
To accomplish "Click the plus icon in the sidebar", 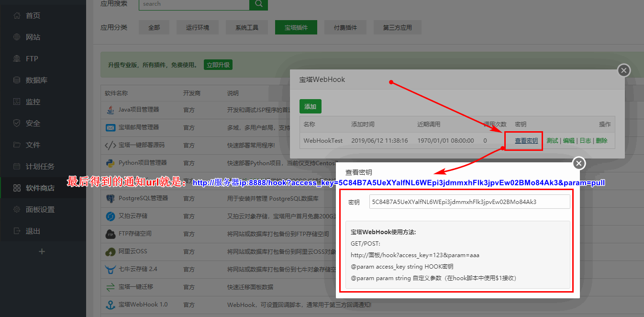I will [42, 251].
